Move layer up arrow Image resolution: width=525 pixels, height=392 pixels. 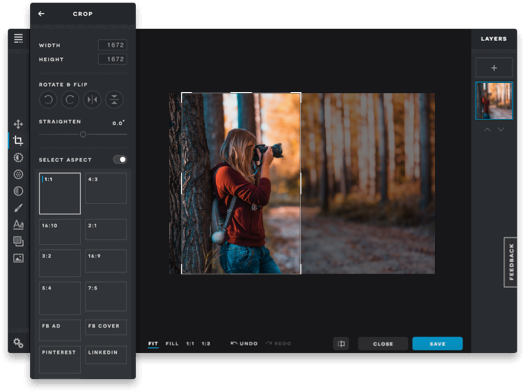coord(487,130)
